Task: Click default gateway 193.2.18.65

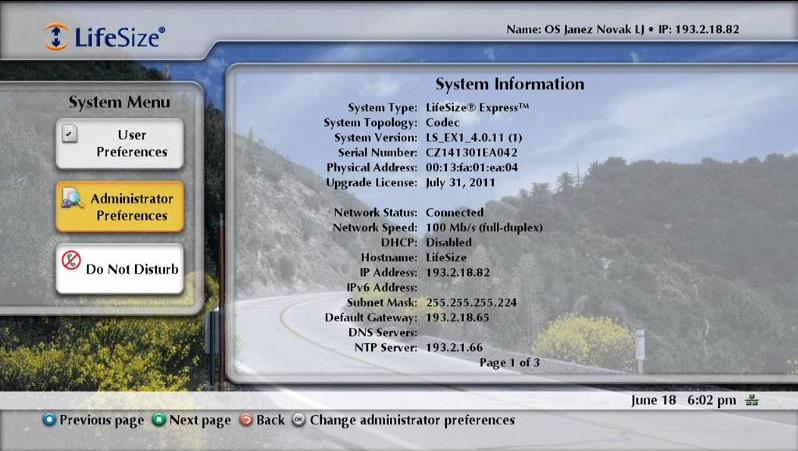Action: pyautogui.click(x=458, y=317)
